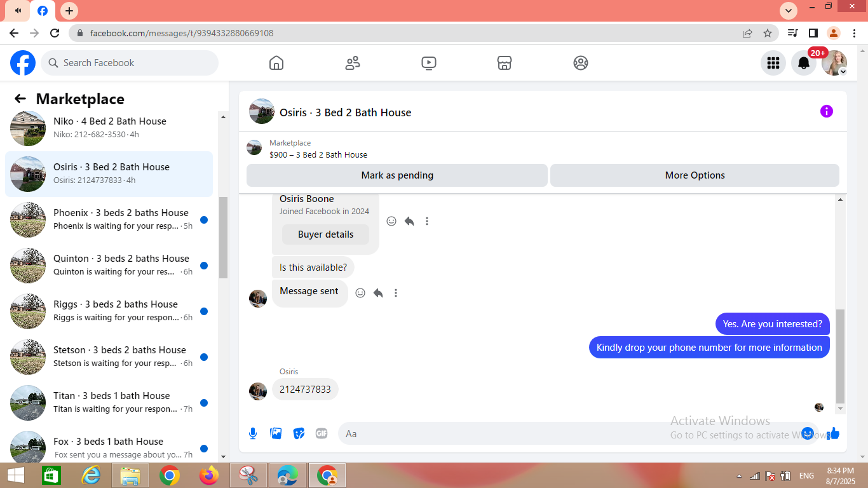React to the Buyer details message
This screenshot has height=488, width=868.
pyautogui.click(x=391, y=221)
